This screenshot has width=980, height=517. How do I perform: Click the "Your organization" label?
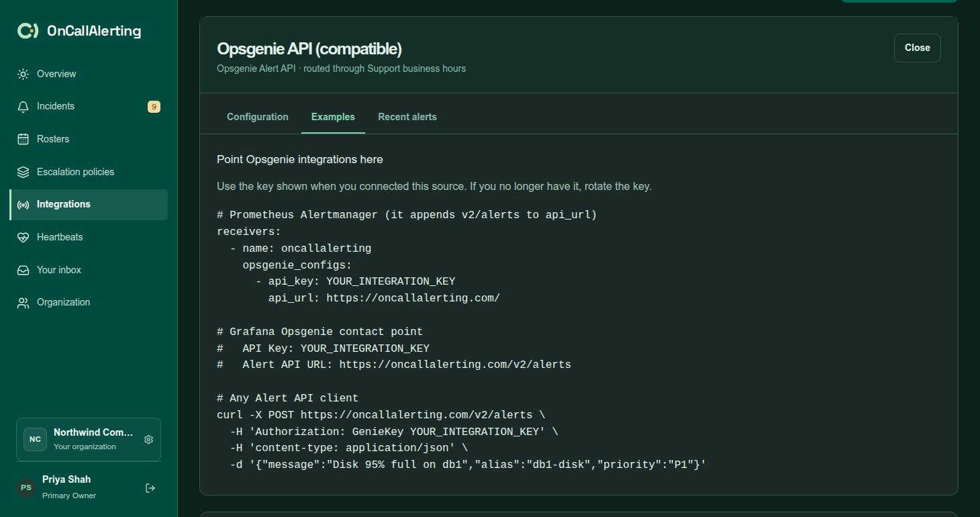tap(85, 446)
